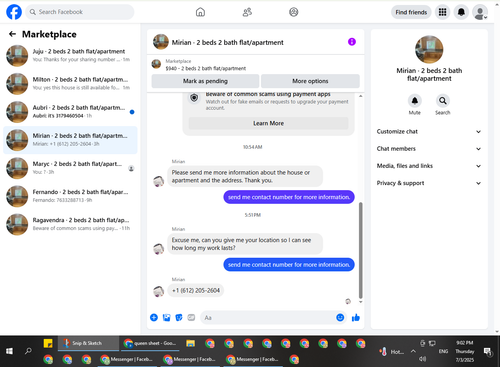
Task: Click Learn More on scam warning
Action: tap(268, 123)
